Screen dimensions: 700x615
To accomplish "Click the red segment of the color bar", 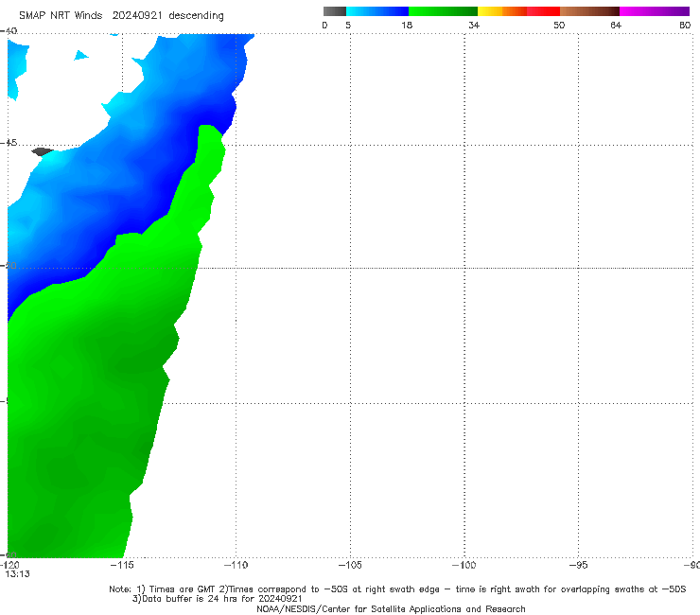I will tap(543, 11).
